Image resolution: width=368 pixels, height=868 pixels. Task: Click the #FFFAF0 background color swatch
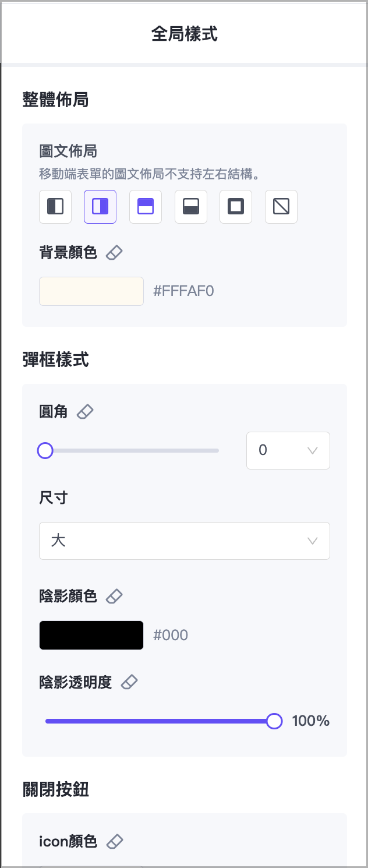tap(91, 291)
